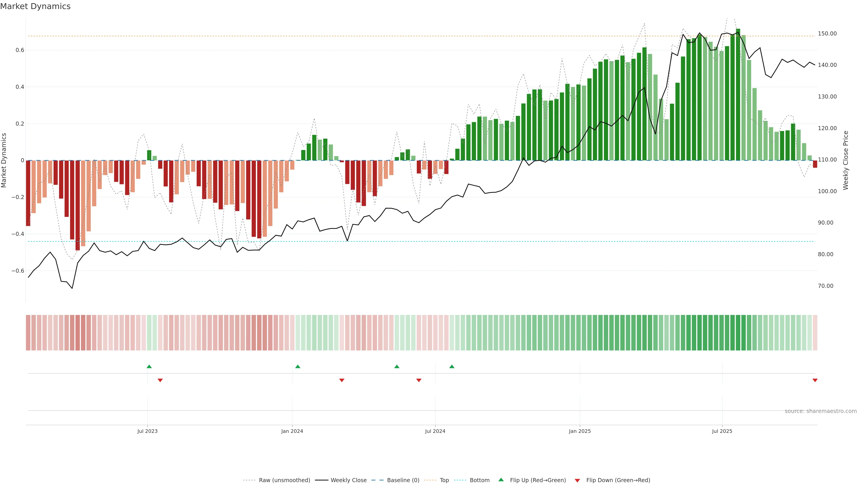Click the tallest green bar near Jul 2025
This screenshot has height=488, width=868.
coord(738,94)
